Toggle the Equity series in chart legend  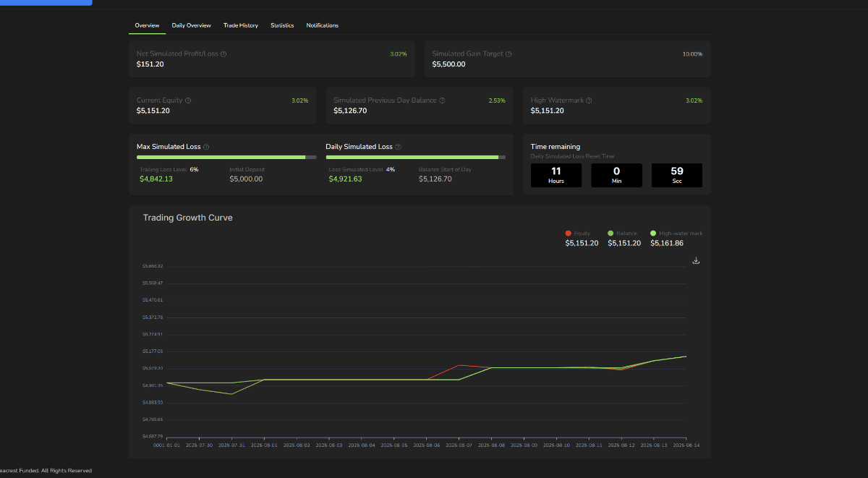578,234
